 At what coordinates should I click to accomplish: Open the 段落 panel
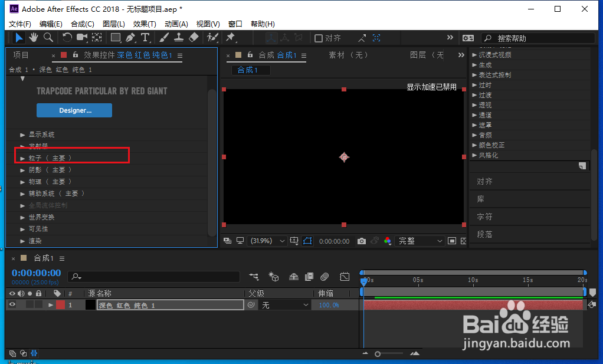coord(484,234)
